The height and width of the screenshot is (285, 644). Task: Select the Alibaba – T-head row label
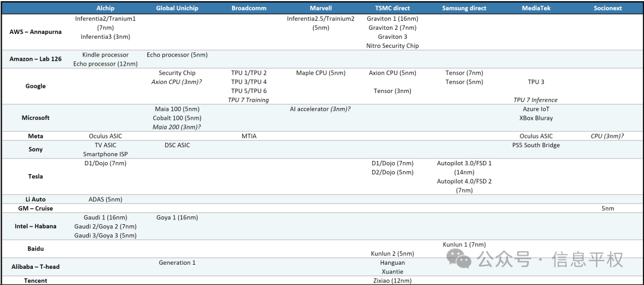[x=36, y=267]
